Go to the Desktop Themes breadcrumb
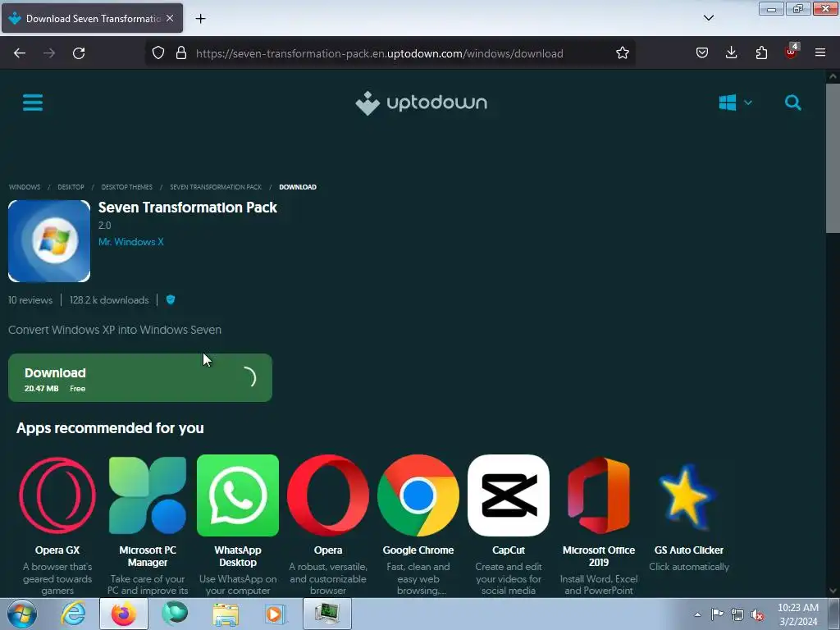The height and width of the screenshot is (630, 840). (126, 187)
